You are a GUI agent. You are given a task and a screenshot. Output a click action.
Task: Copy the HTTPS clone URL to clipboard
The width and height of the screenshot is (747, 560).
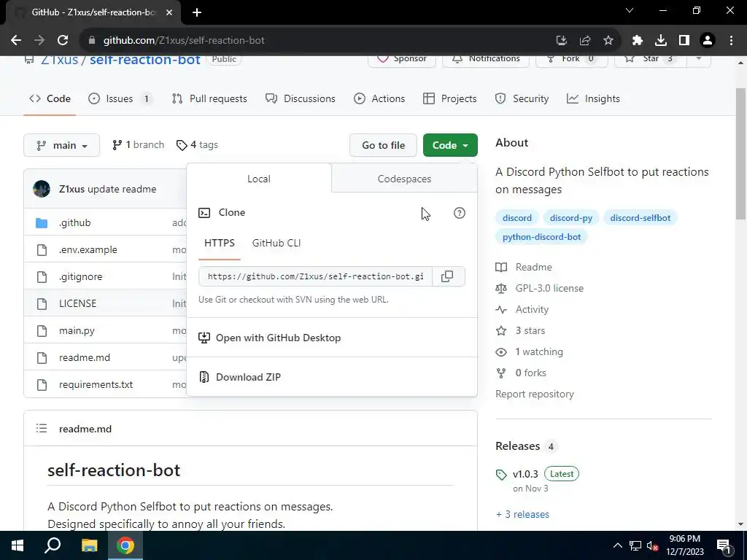[447, 276]
